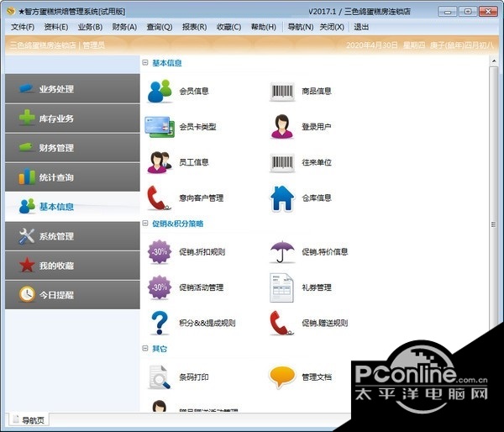Select 业务处理 in the sidebar
Image resolution: width=504 pixels, height=432 pixels.
72,89
